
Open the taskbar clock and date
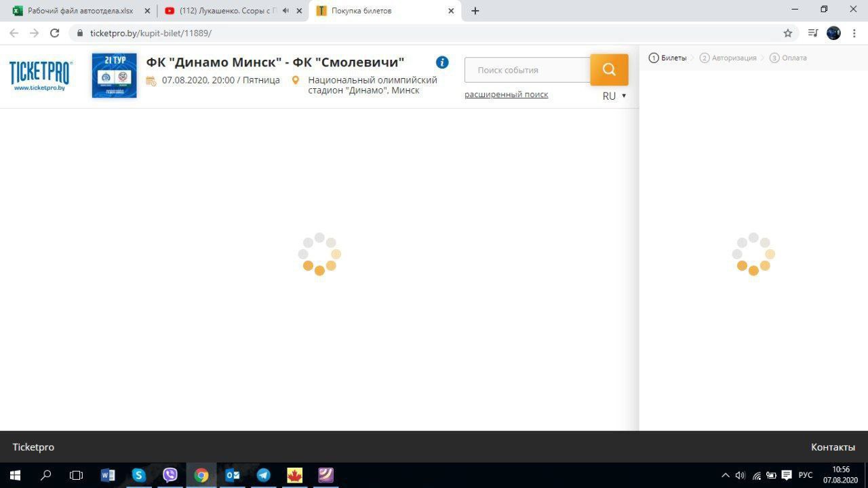841,475
